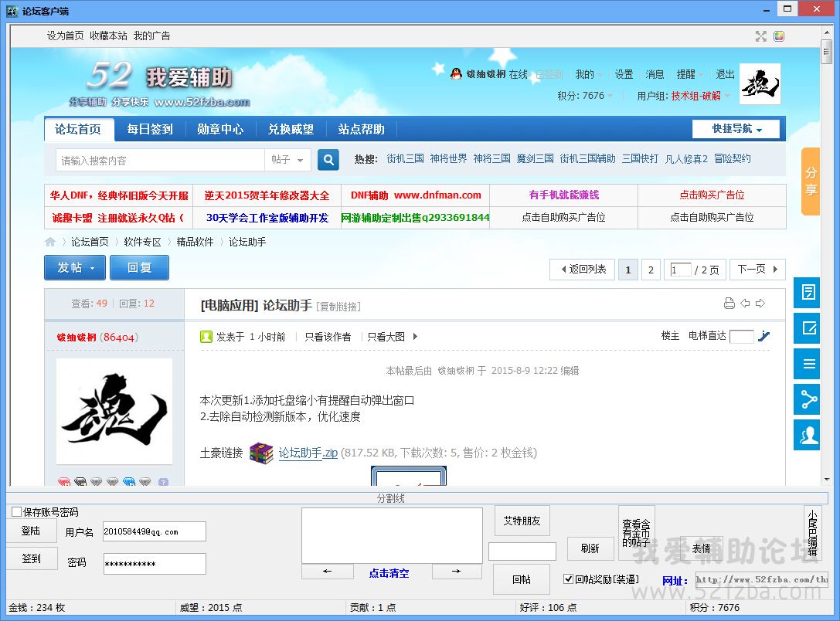
Task: Click the escalator jump-to-floor icon
Action: 763,336
